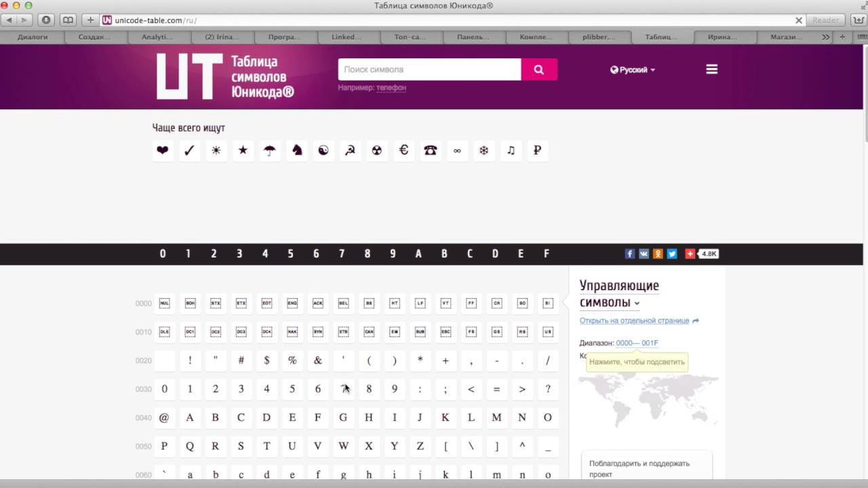The width and height of the screenshot is (868, 488).
Task: Open the Русский language dropdown
Action: pyautogui.click(x=633, y=70)
